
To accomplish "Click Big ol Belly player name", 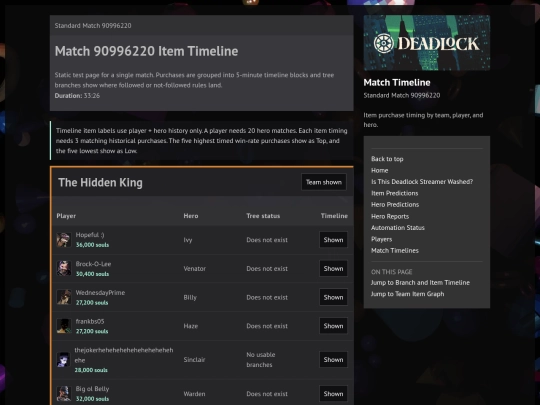I will point(92,389).
